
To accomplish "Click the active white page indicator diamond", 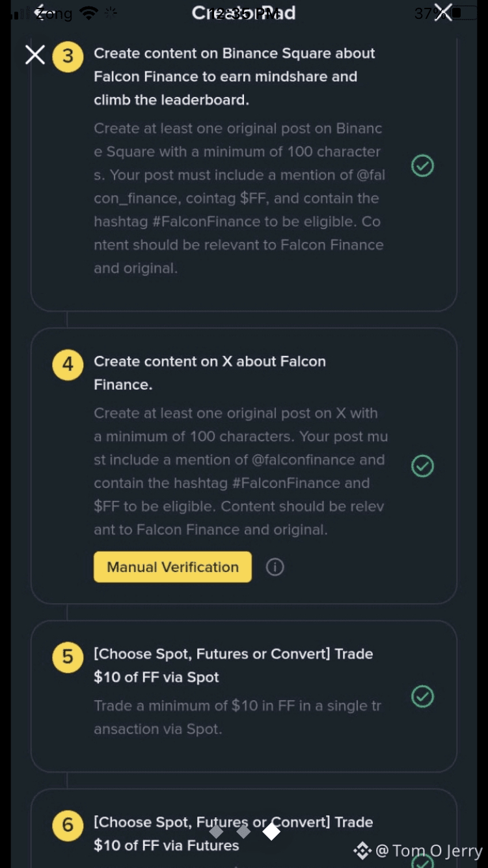I will [271, 831].
